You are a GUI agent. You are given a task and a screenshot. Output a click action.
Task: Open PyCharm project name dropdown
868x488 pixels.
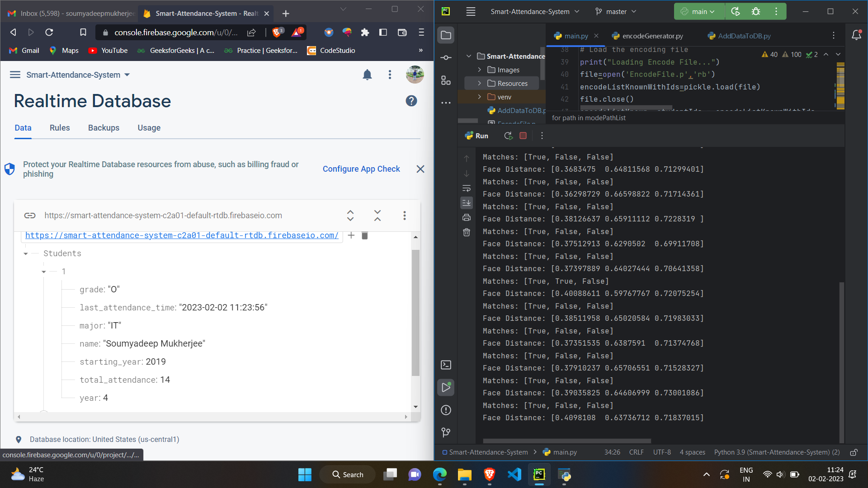coord(535,12)
